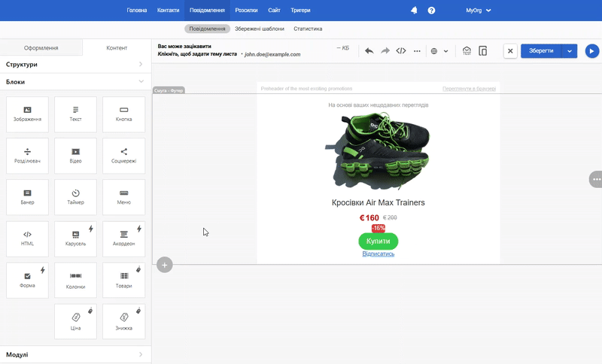Image resolution: width=602 pixels, height=364 pixels.
Task: Select 'На основі ваших нещодавніх переглядів' text
Action: click(379, 105)
